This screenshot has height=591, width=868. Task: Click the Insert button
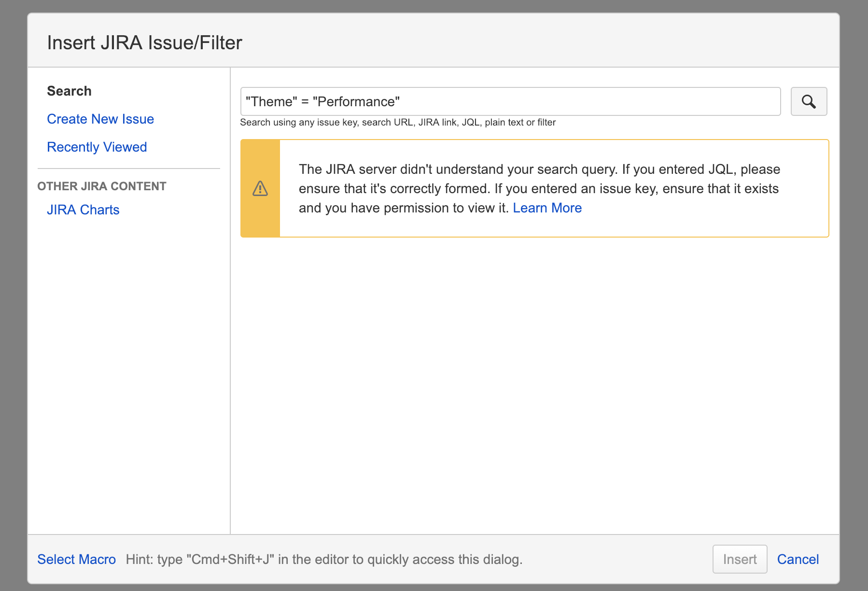[740, 559]
